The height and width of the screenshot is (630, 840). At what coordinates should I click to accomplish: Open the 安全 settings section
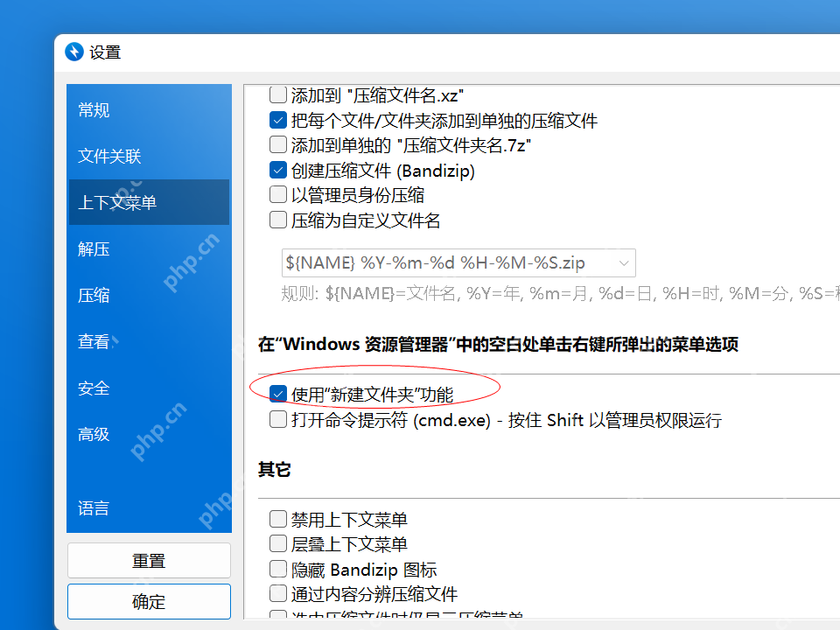(149, 388)
